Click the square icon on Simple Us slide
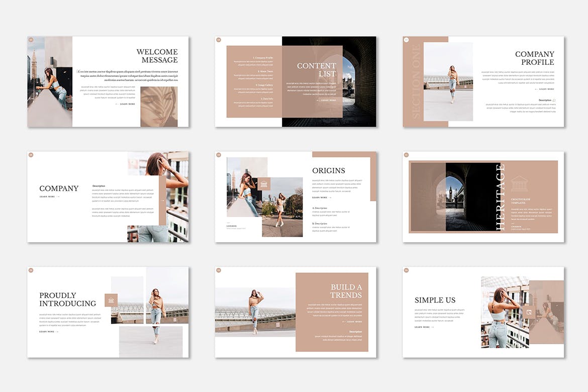 tap(529, 312)
